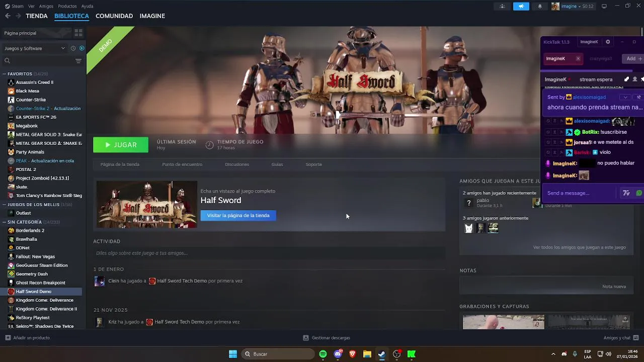Open the Kick app taskbar icon
Screen dimensions: 644x362
click(x=412, y=354)
